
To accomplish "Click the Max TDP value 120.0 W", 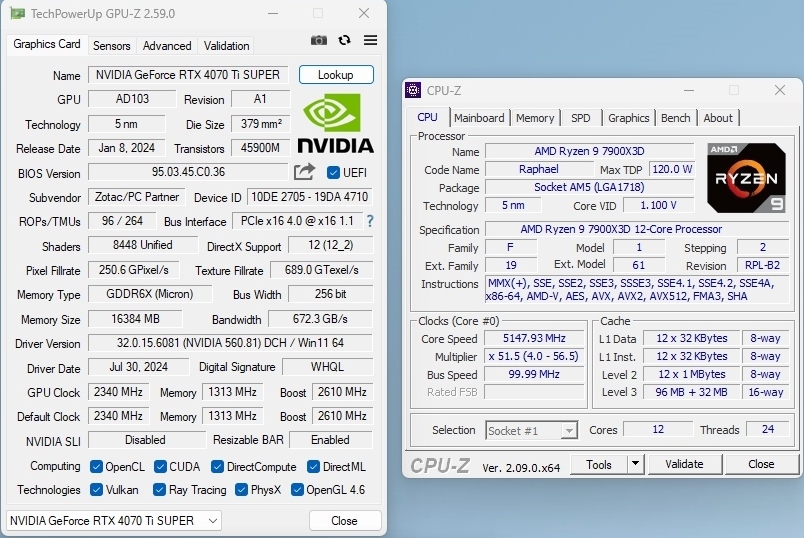I will pyautogui.click(x=672, y=169).
